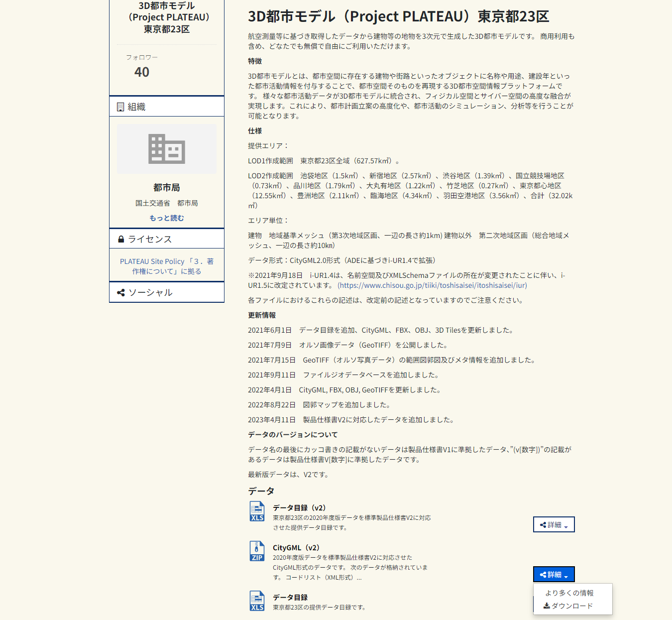Click the 2021年9月11日 ファイルジオデータベース entry
Image resolution: width=672 pixels, height=620 pixels.
point(345,374)
